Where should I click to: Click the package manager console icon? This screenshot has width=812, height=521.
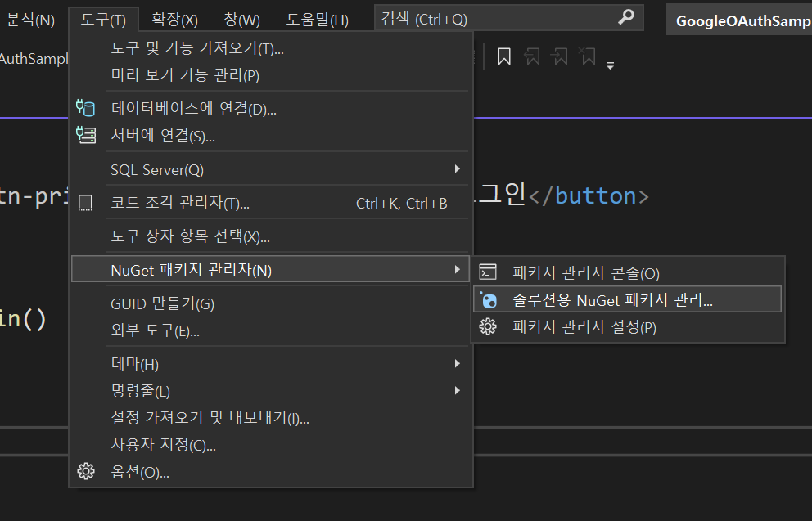tap(488, 272)
